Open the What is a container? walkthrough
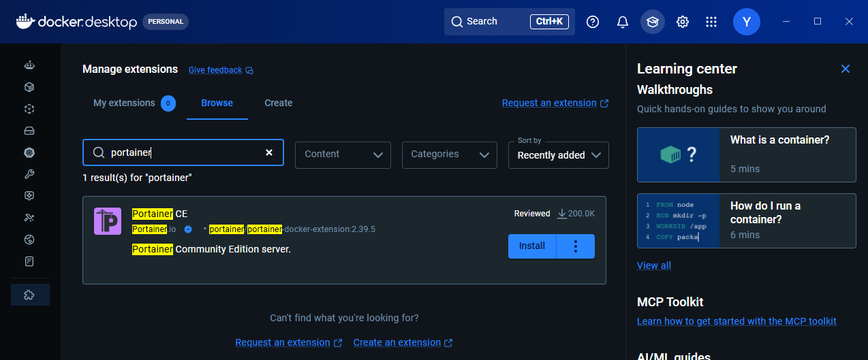Screen dimensions: 868x360 747,154
